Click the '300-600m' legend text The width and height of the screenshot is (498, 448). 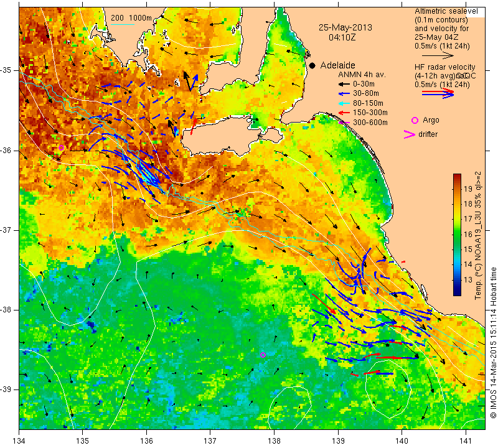pos(370,123)
